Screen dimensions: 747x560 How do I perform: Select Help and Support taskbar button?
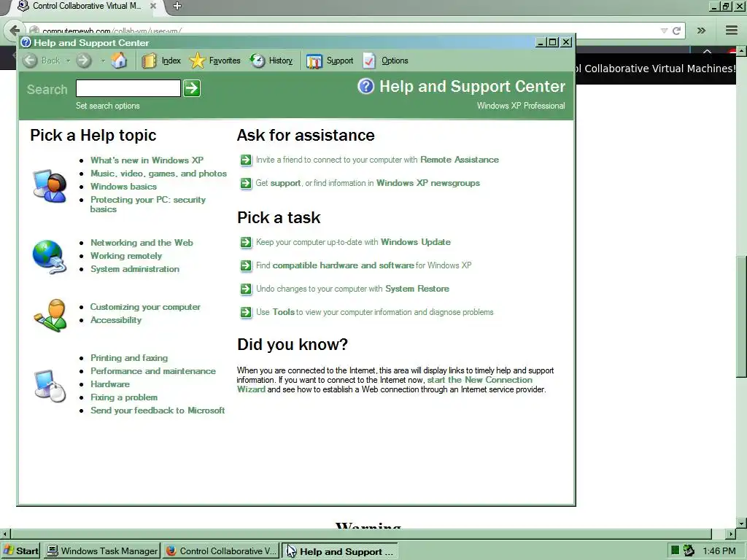coord(340,551)
